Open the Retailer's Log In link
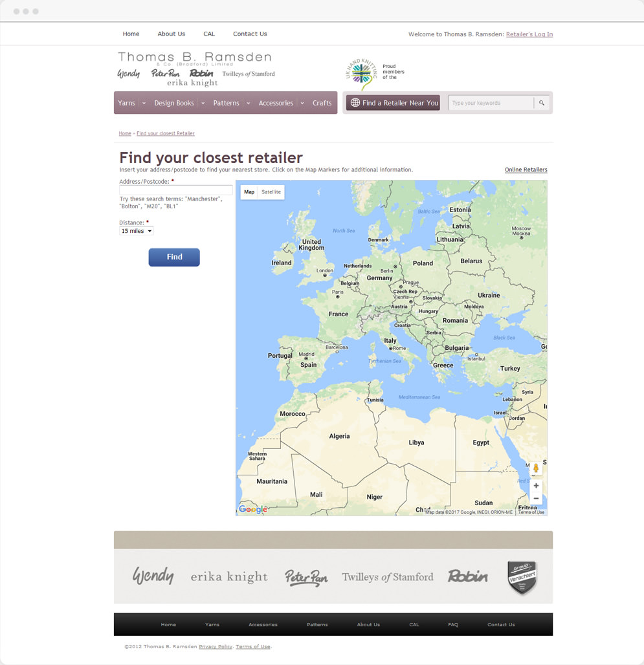Screen dimensions: 644x665 [x=529, y=34]
